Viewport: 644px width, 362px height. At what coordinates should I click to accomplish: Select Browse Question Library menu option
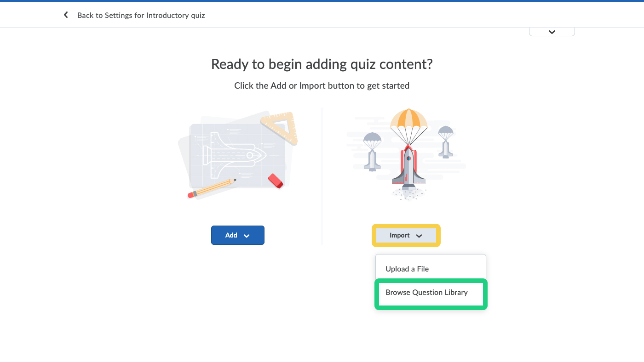pyautogui.click(x=426, y=292)
